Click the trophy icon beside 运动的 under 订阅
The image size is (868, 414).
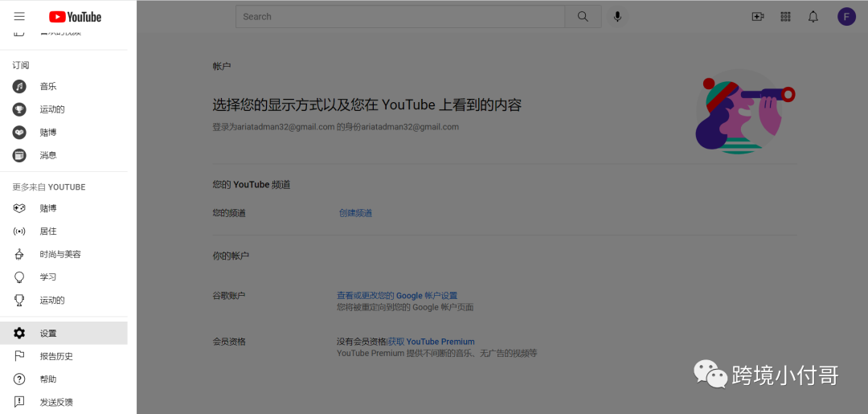click(x=19, y=109)
